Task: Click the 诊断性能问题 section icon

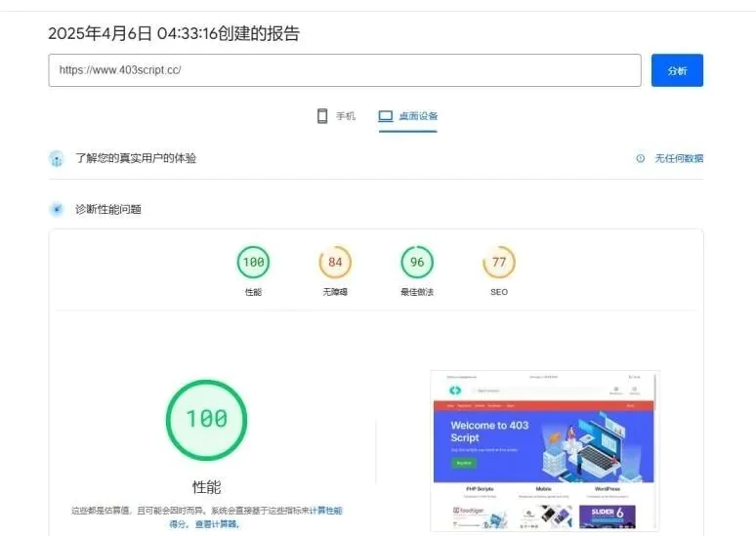Action: 57,209
